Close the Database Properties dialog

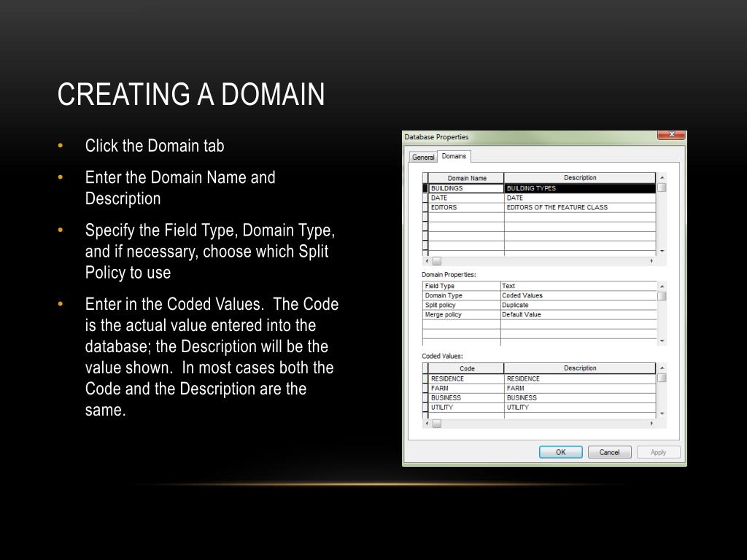click(x=671, y=135)
